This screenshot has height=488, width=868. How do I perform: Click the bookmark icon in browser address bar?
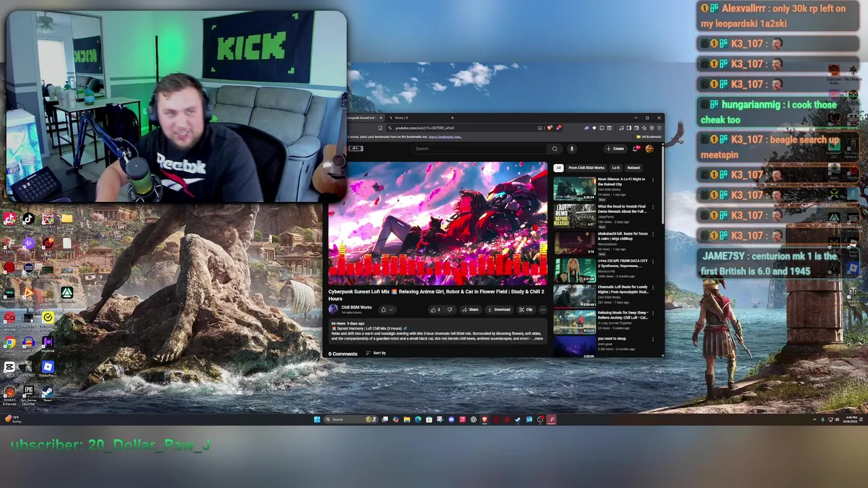point(380,128)
